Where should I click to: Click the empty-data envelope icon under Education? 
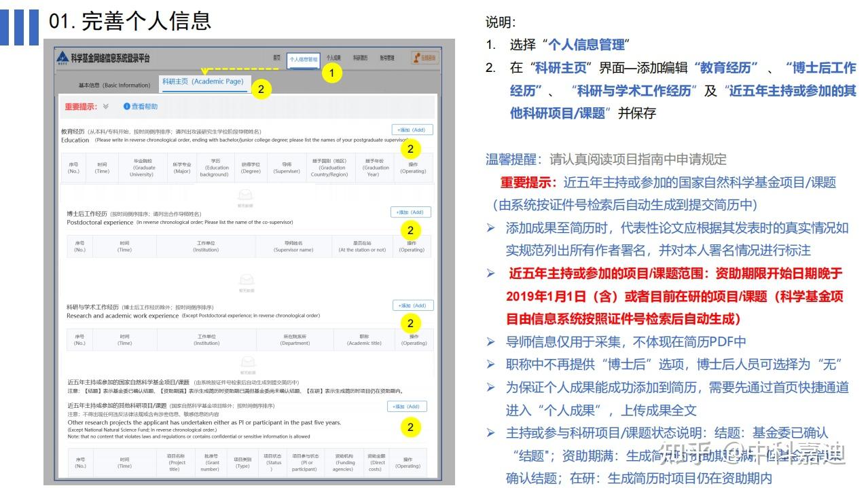point(245,196)
